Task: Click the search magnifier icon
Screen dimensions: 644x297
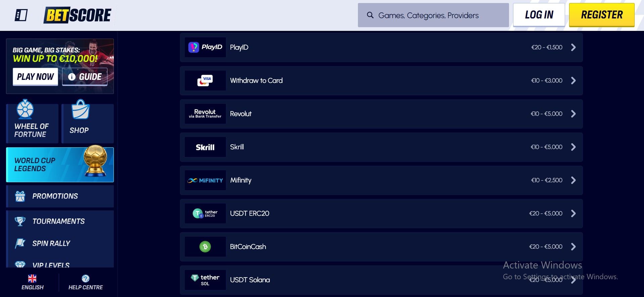Action: click(370, 15)
